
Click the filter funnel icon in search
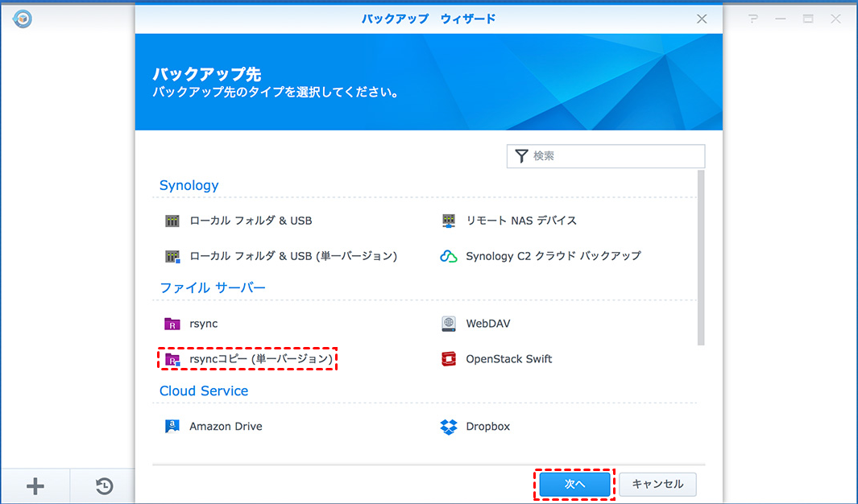tap(521, 156)
